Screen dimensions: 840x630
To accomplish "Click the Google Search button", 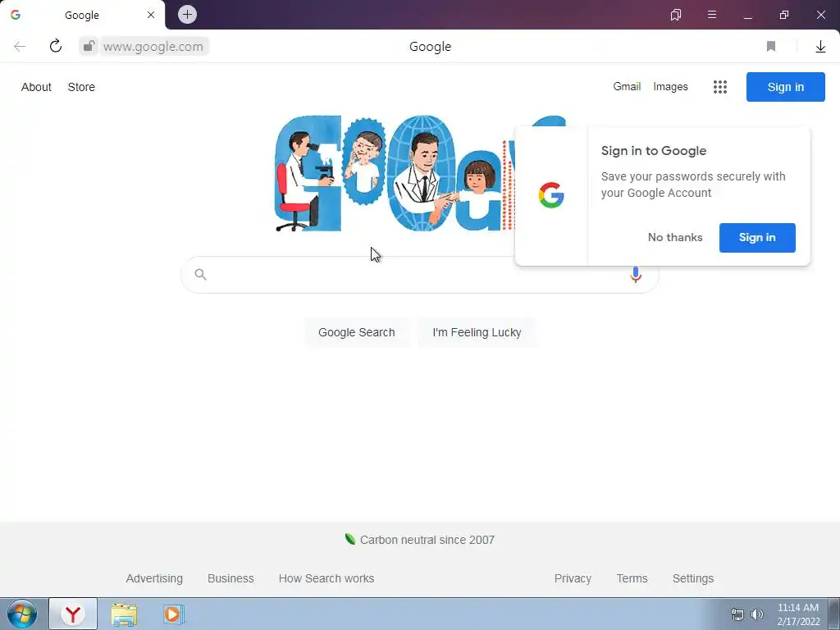I will tap(357, 332).
